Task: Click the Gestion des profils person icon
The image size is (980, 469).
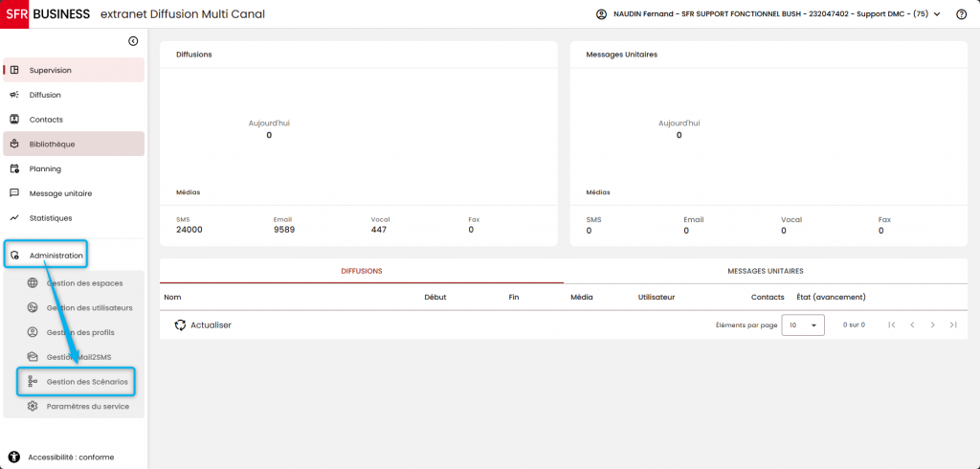Action: (x=33, y=332)
